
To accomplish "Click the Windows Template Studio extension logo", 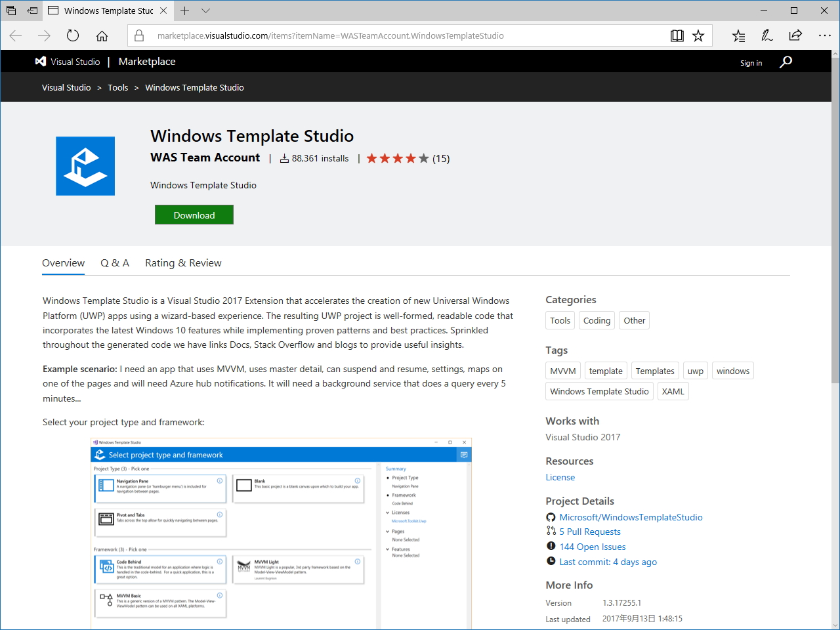I will 85,165.
